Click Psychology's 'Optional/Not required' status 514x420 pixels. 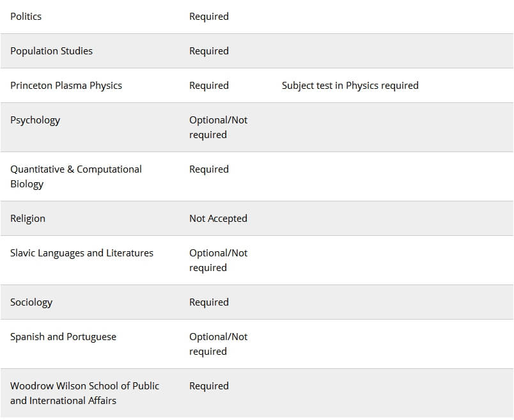pyautogui.click(x=218, y=127)
